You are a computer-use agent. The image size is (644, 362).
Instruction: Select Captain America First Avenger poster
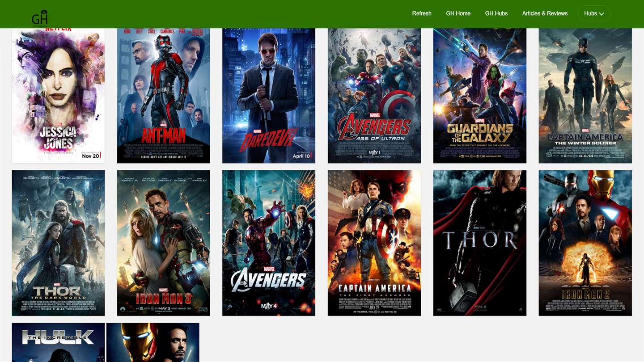(374, 243)
